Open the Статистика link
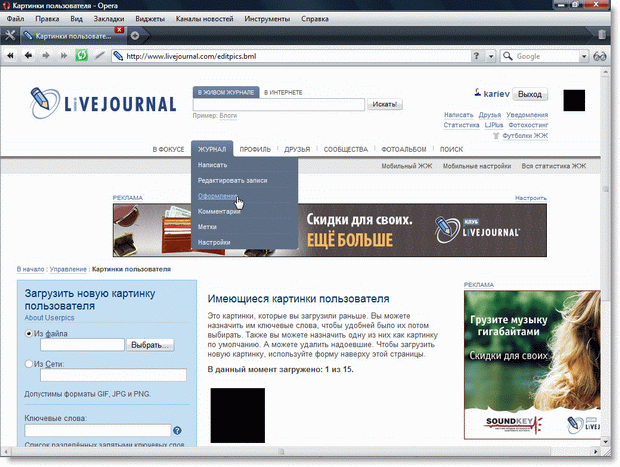Image resolution: width=620 pixels, height=467 pixels. point(461,125)
